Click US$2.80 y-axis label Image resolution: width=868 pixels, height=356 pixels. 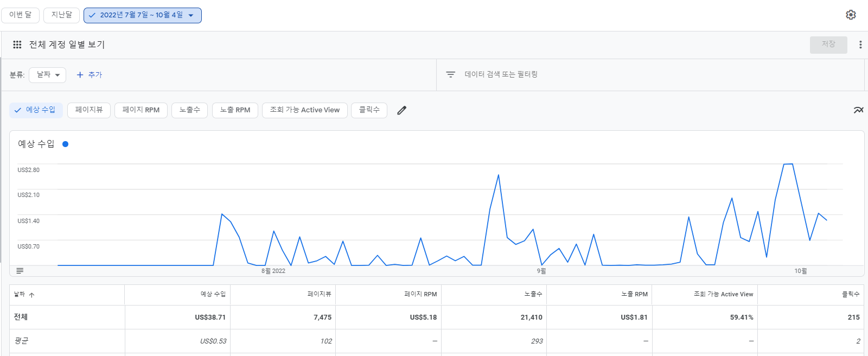tap(28, 170)
